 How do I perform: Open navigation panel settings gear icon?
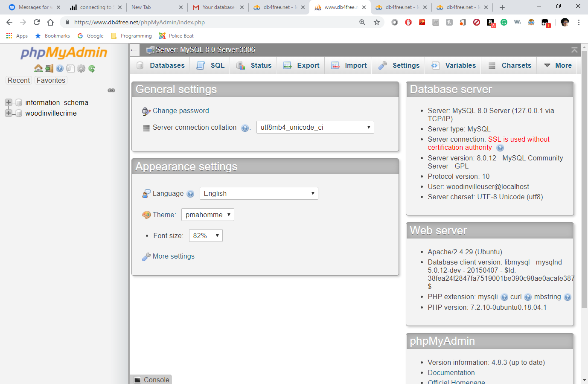coord(81,68)
